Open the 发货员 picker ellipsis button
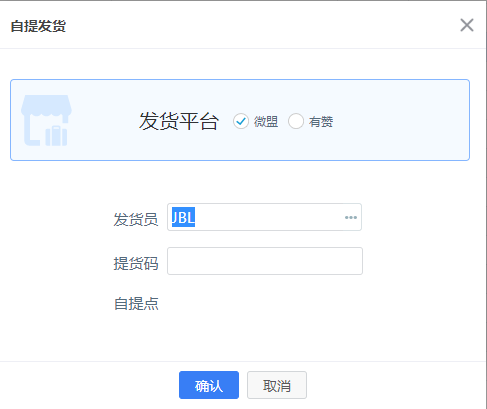This screenshot has width=487, height=409. [x=351, y=217]
